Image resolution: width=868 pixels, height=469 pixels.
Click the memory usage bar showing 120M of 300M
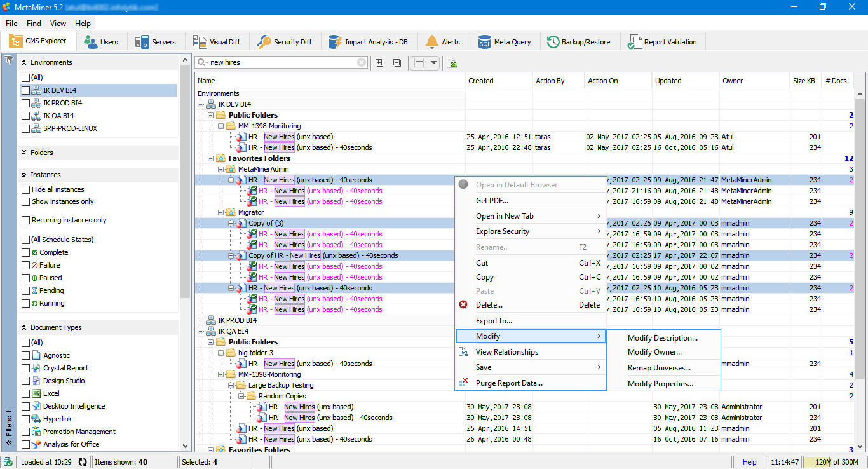tap(834, 462)
